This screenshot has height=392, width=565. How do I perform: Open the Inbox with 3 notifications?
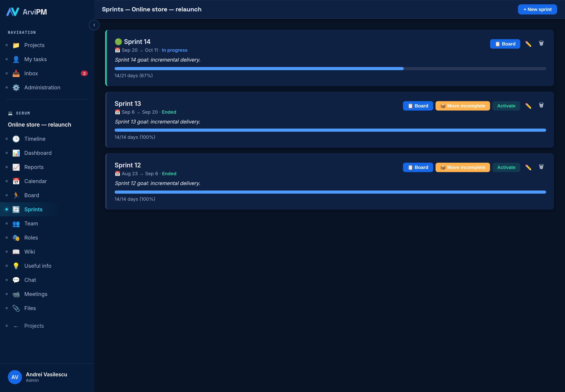pyautogui.click(x=47, y=73)
